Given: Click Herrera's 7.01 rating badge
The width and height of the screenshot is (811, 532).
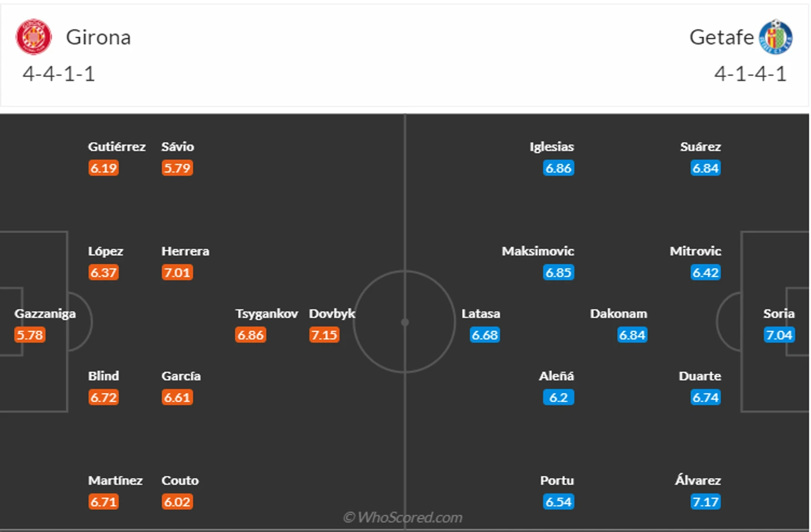Looking at the screenshot, I should click(177, 273).
